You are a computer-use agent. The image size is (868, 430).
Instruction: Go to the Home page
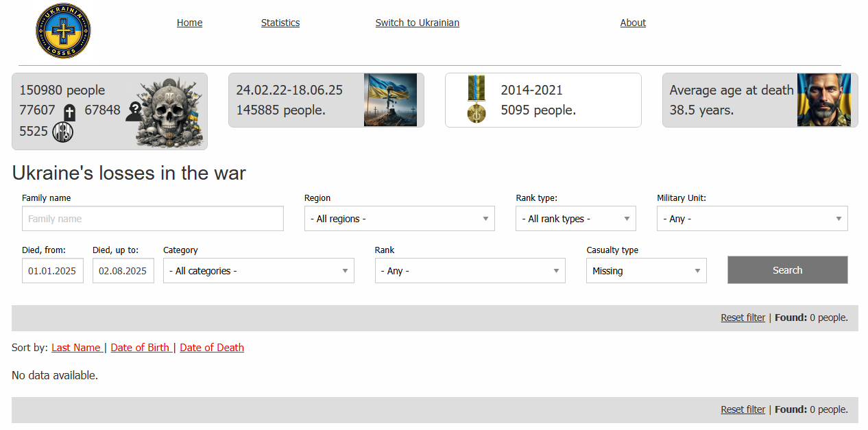[x=189, y=23]
